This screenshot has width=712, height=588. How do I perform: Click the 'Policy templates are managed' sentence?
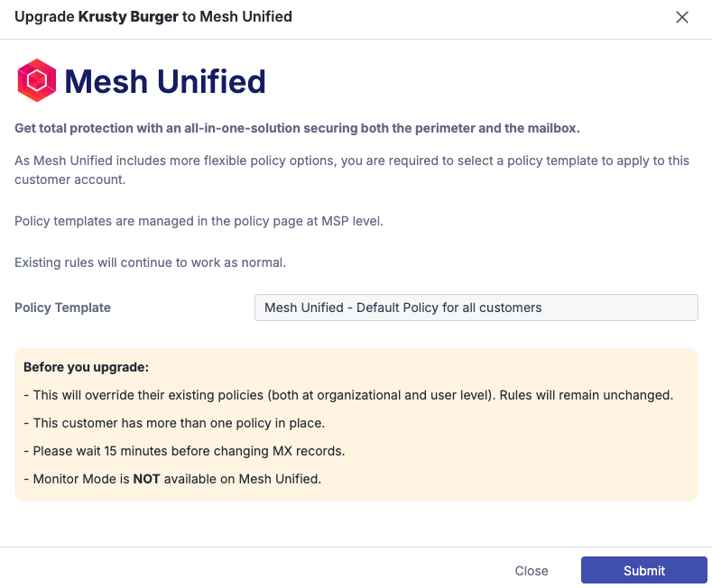(199, 221)
